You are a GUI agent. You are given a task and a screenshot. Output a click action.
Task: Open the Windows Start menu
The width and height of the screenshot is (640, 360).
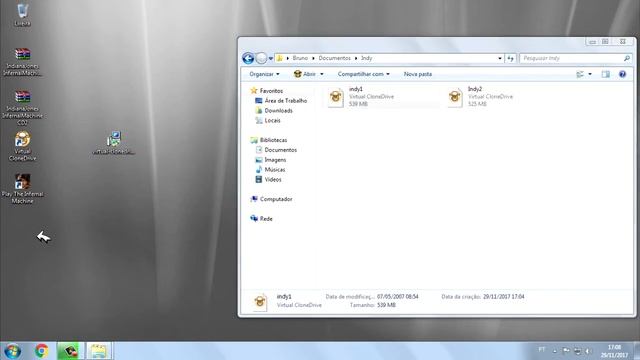click(13, 351)
